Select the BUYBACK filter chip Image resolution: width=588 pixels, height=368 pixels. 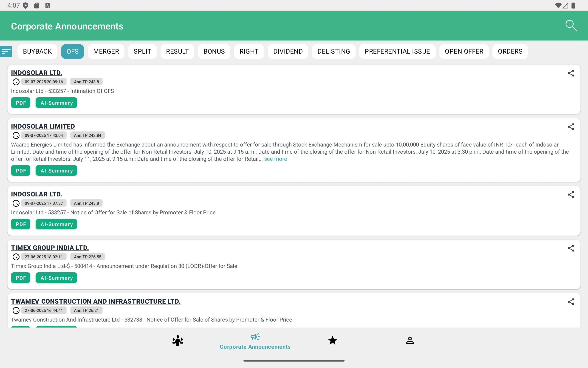[37, 51]
